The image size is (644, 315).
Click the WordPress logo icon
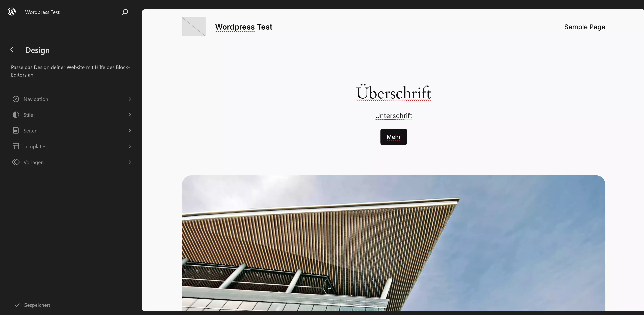12,12
